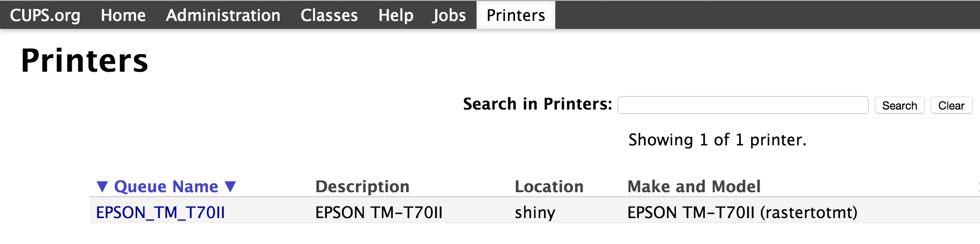Select the EPSON TM-T70II description cell
980x244 pixels.
(379, 213)
